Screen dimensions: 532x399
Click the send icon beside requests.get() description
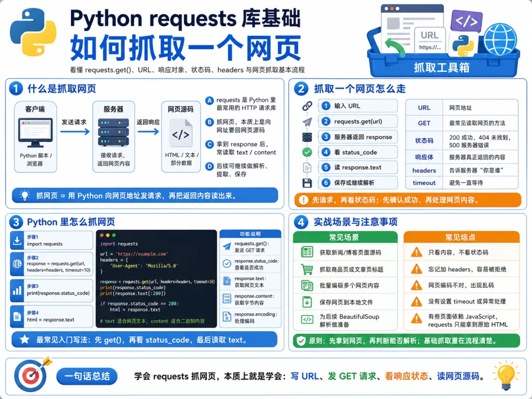pyautogui.click(x=227, y=246)
